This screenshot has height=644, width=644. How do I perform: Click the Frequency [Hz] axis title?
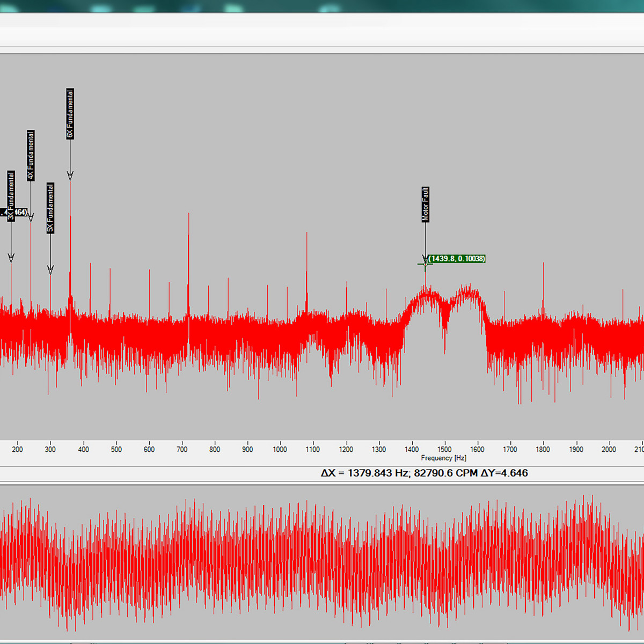click(x=443, y=458)
